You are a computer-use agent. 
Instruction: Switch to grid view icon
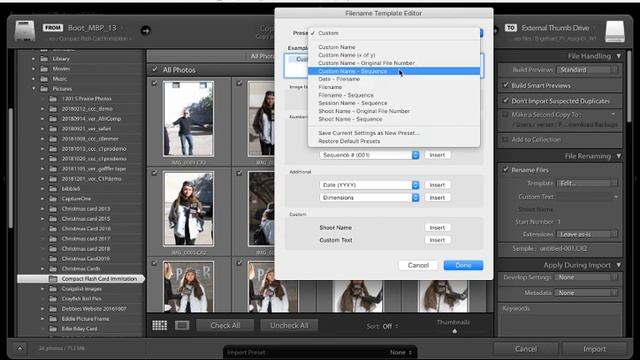160,325
